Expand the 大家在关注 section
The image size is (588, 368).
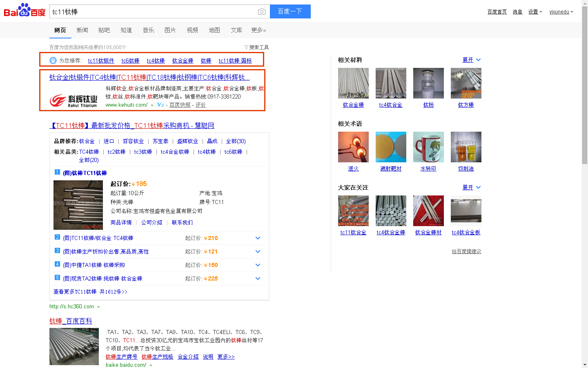tap(472, 188)
